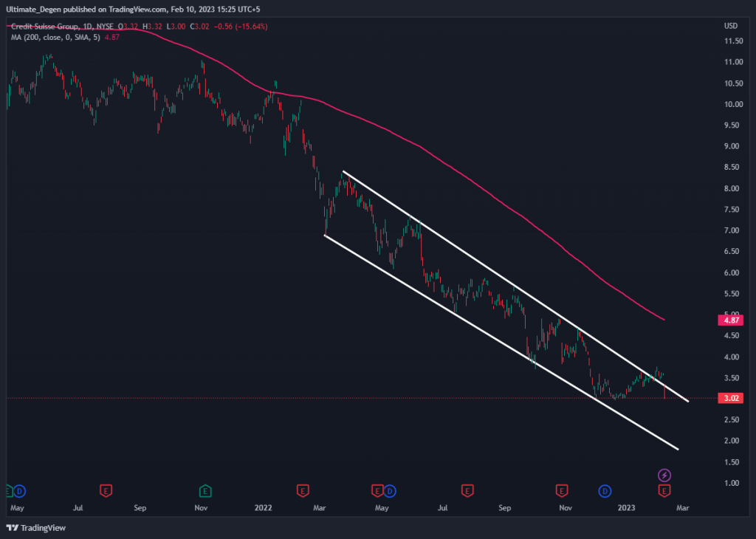Click the green earnings marker above the Nov label
Screen dimensions: 756x539
[205, 491]
